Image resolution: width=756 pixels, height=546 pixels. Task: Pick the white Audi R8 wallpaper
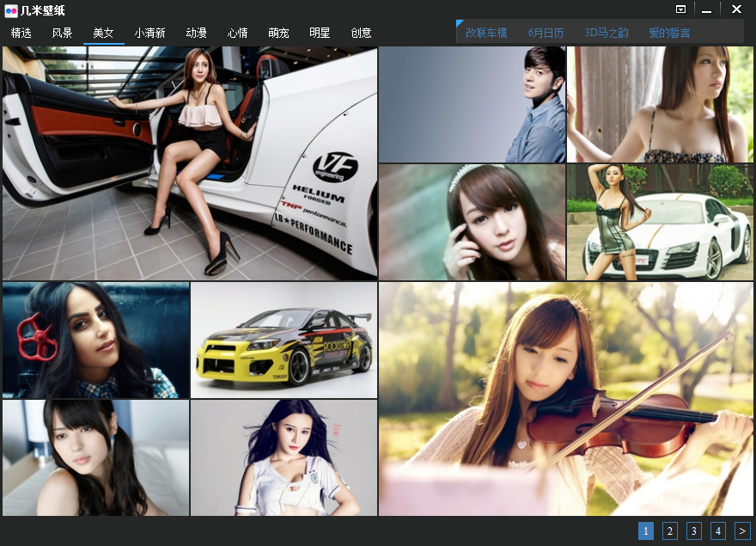pos(660,222)
